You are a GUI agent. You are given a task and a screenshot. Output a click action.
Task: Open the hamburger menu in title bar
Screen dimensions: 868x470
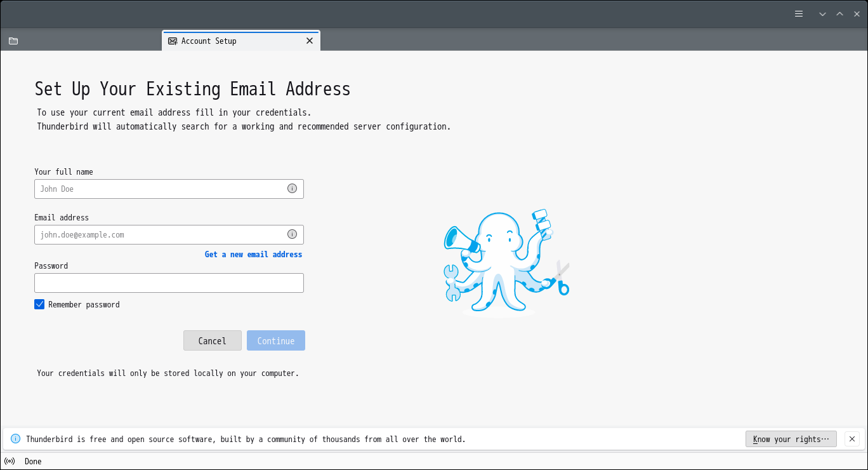click(799, 14)
